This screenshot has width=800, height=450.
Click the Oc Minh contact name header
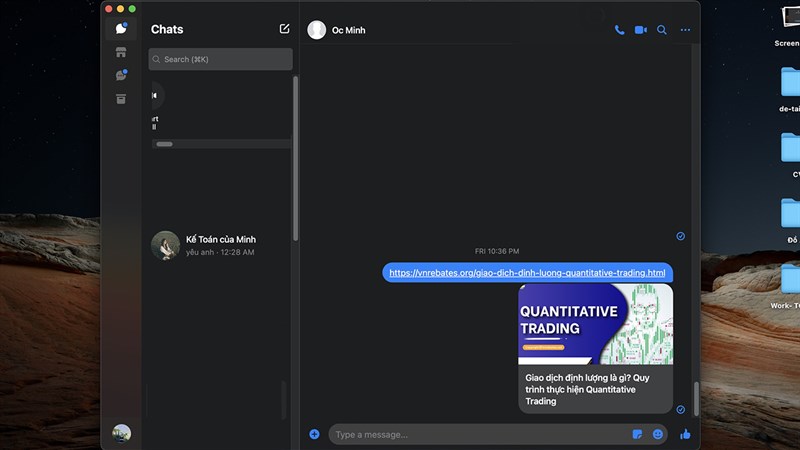(349, 30)
